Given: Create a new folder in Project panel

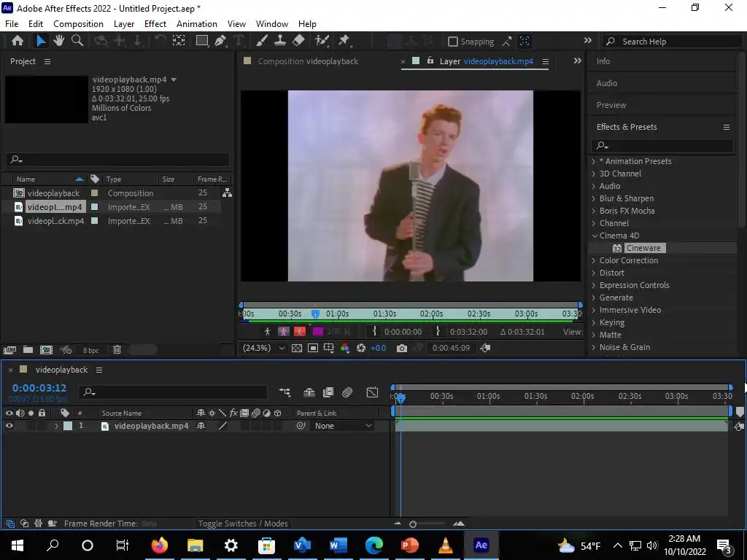Looking at the screenshot, I should click(x=28, y=350).
